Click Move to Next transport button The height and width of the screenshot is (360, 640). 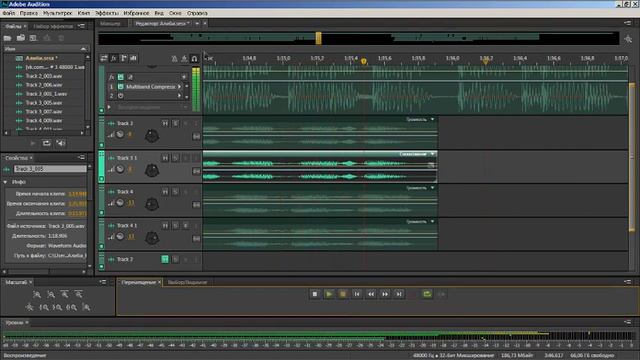399,294
